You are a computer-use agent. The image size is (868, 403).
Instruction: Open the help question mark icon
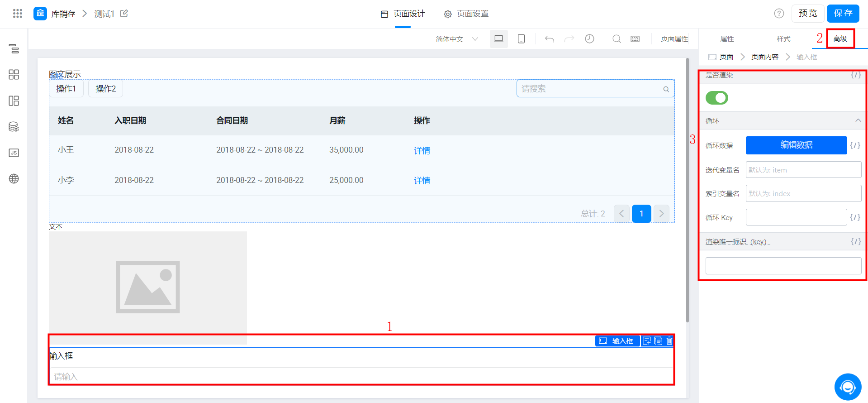779,14
